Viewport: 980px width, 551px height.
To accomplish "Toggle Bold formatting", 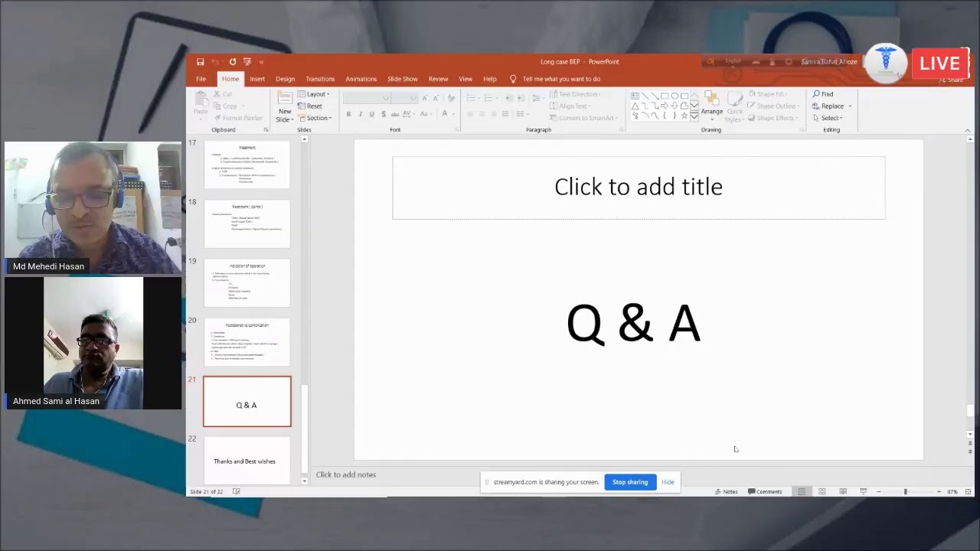I will [348, 114].
